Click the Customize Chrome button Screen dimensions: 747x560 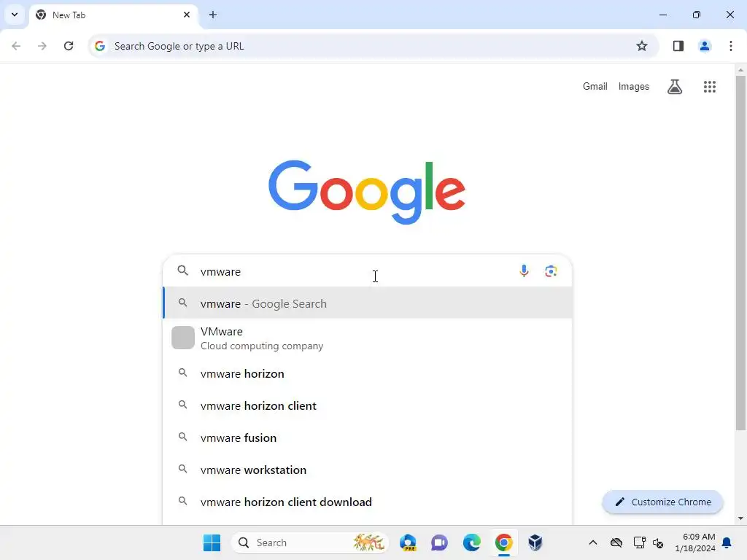(x=662, y=502)
